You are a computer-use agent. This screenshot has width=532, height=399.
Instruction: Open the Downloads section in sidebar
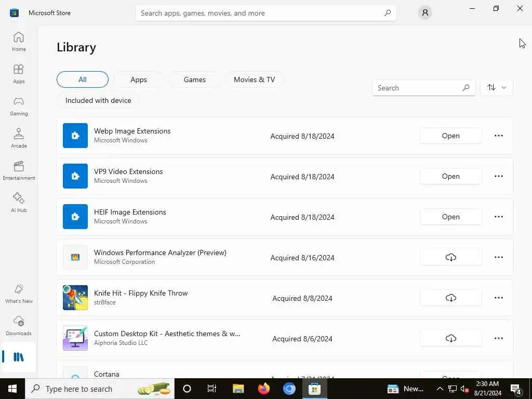pyautogui.click(x=19, y=326)
